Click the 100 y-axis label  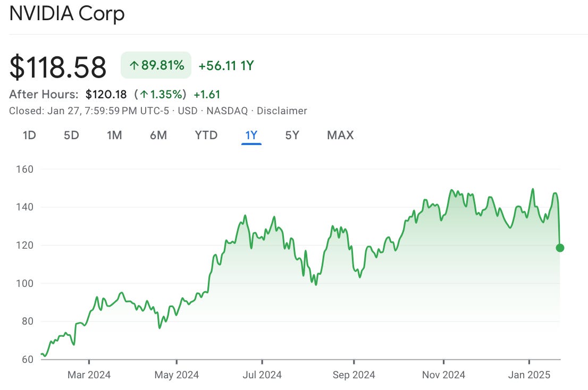(x=25, y=283)
